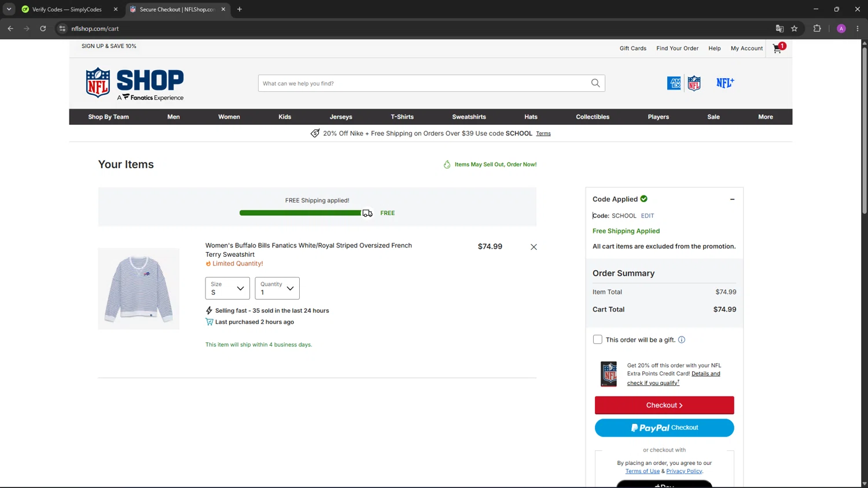Open a new browser tab
This screenshot has width=868, height=488.
click(240, 9)
